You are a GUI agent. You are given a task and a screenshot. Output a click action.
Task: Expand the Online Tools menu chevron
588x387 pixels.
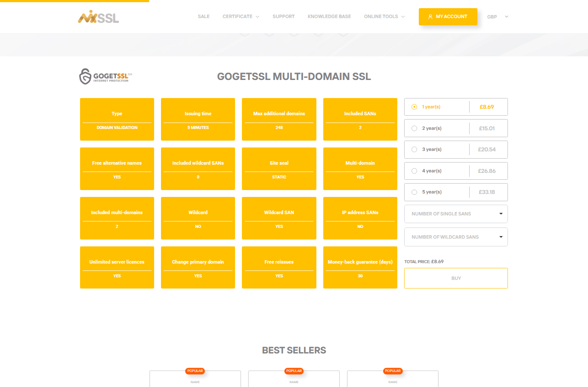coord(403,17)
